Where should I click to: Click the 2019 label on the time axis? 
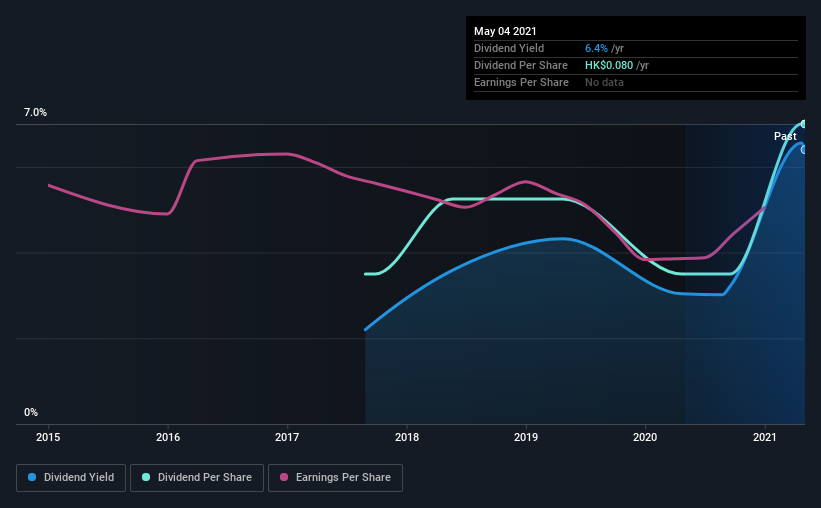coord(526,437)
